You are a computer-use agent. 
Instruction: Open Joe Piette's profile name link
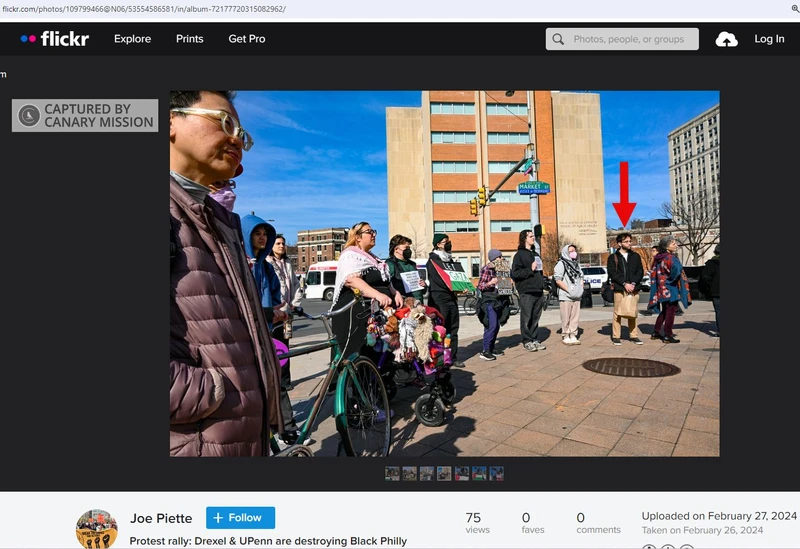[x=161, y=518]
